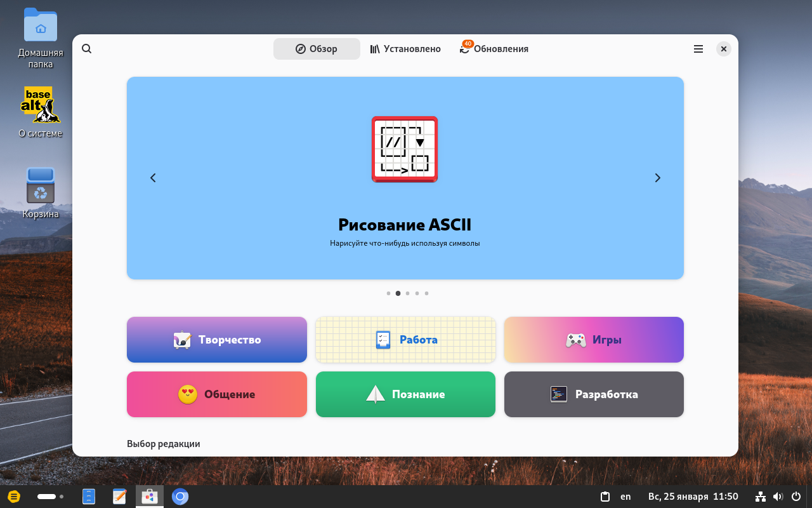812x508 pixels.
Task: Open the search in Software center
Action: [x=87, y=48]
